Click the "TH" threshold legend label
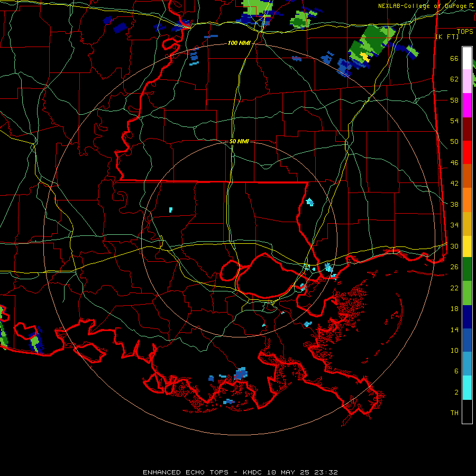 pos(454,413)
